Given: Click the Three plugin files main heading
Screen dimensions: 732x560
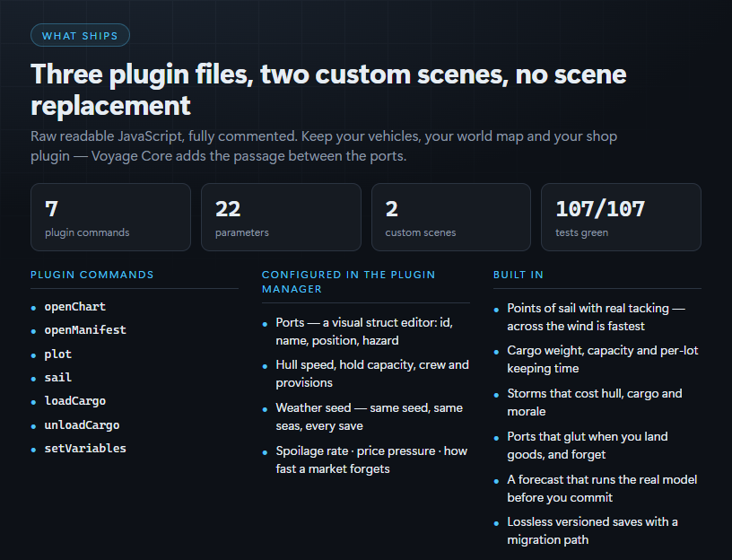Looking at the screenshot, I should click(328, 90).
